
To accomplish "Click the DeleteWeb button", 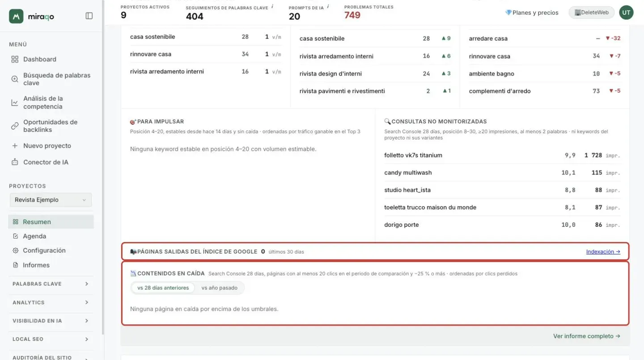I will point(591,13).
